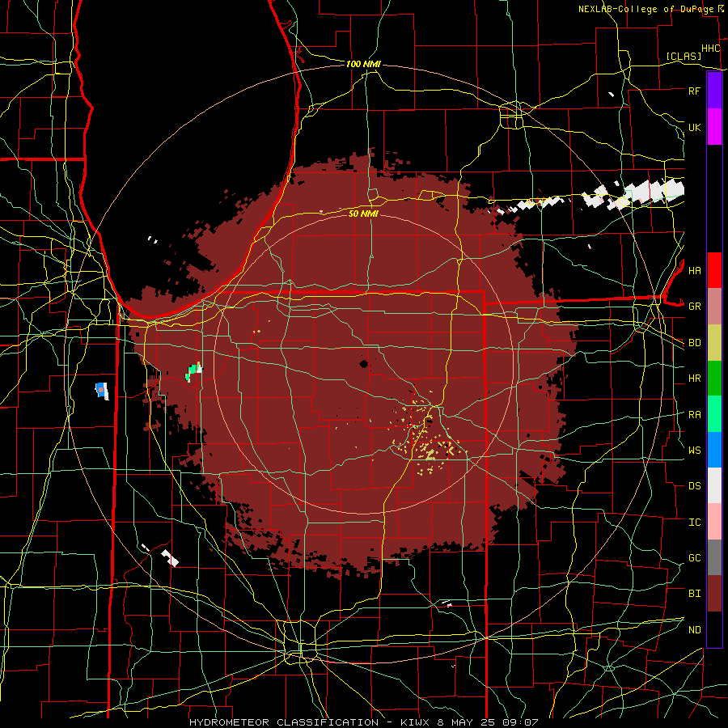Click the KIWX station identifier in footer
Image resolution: width=728 pixels, height=728 pixels.
[x=417, y=722]
